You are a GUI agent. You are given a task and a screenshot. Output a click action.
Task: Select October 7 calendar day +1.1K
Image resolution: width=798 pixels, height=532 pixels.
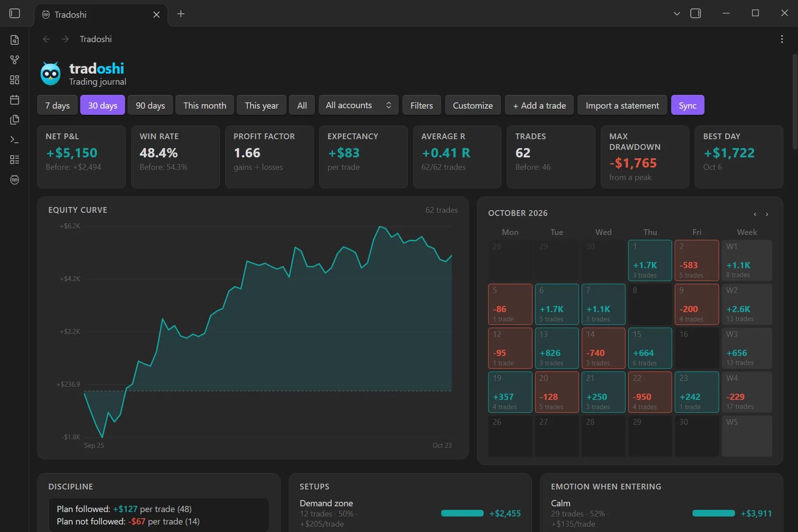(603, 305)
